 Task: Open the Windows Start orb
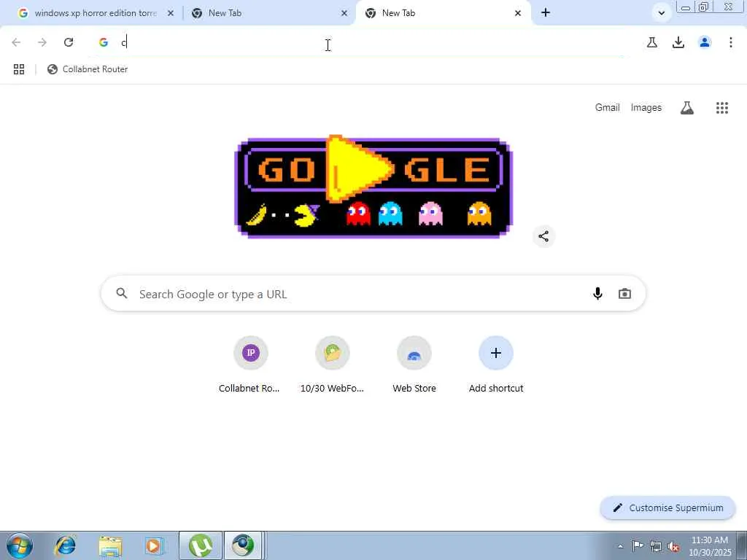pos(20,545)
